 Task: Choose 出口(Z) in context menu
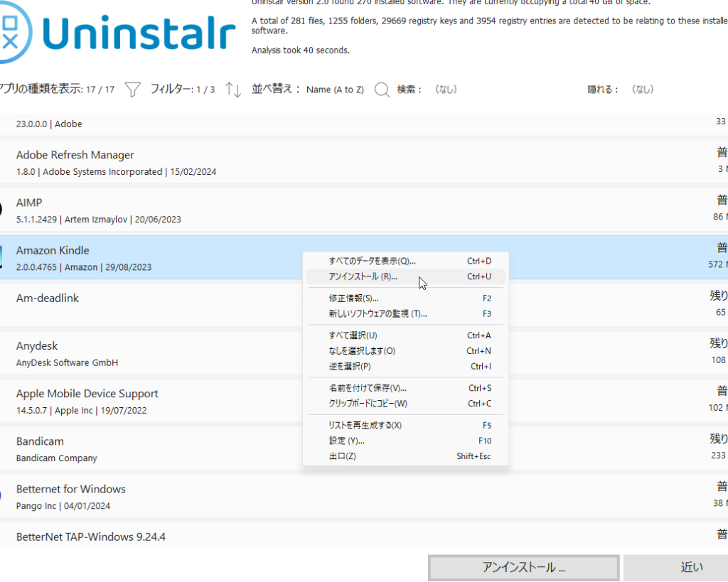pos(405,456)
